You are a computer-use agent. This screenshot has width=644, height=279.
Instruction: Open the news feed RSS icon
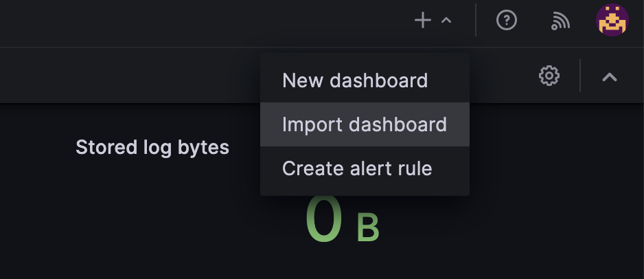[x=560, y=22]
